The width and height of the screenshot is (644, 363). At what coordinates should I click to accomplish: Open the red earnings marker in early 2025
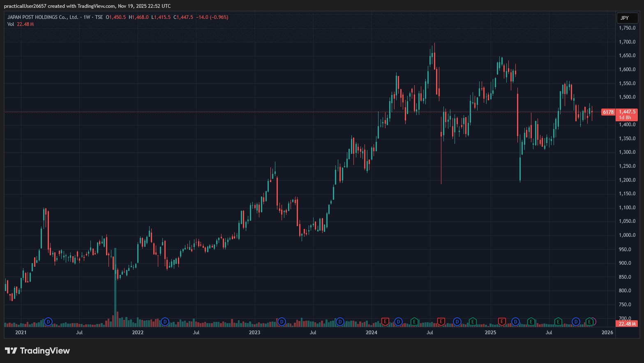(x=502, y=321)
